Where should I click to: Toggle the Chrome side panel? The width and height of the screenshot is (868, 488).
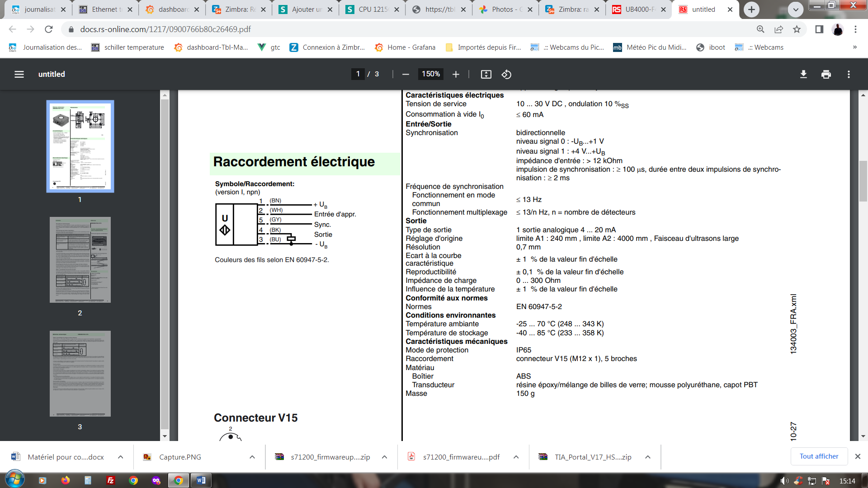click(819, 29)
